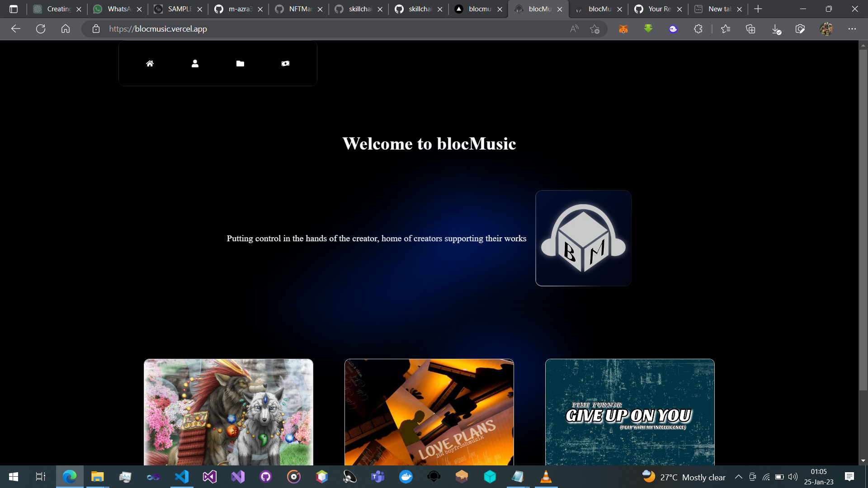Go back to previous page
868x488 pixels.
coord(16,29)
